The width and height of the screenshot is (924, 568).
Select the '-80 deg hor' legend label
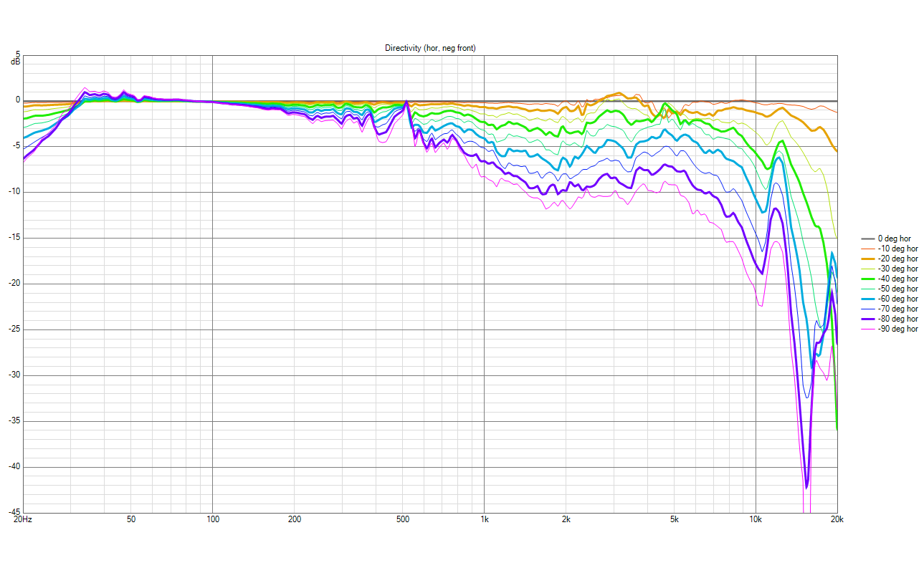point(897,319)
